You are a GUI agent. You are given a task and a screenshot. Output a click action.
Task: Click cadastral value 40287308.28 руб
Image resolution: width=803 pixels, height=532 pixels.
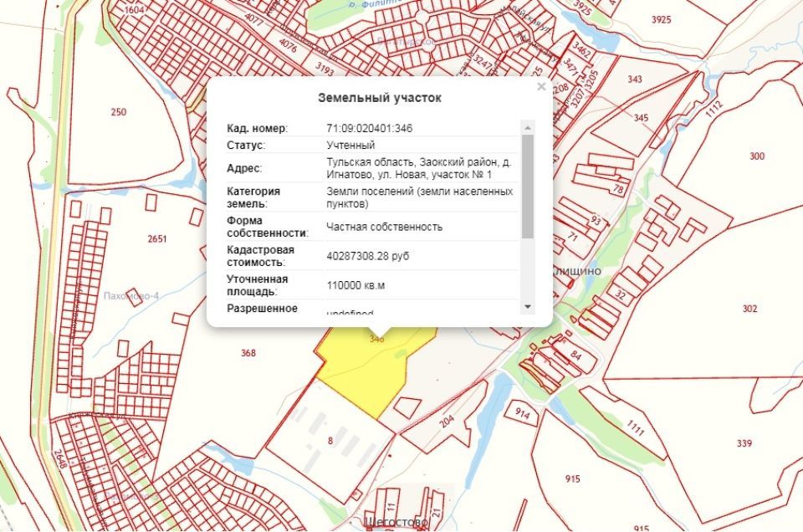[x=368, y=255]
